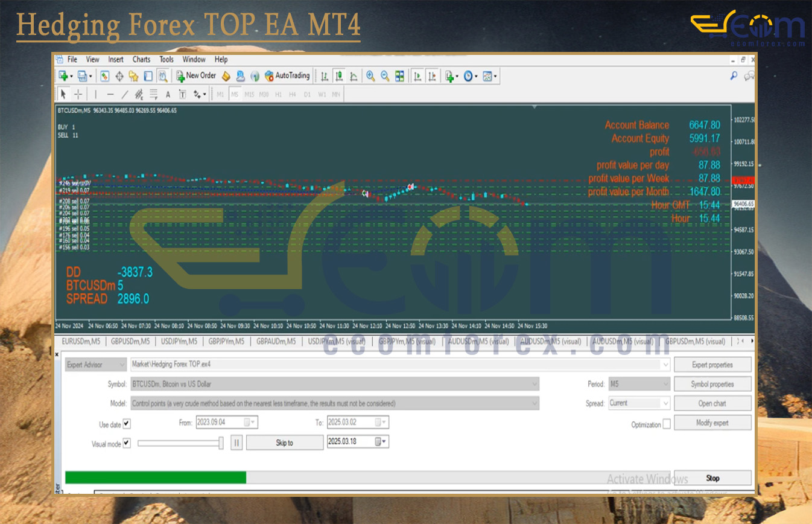Click the Stop button
This screenshot has height=524, width=812.
[712, 478]
